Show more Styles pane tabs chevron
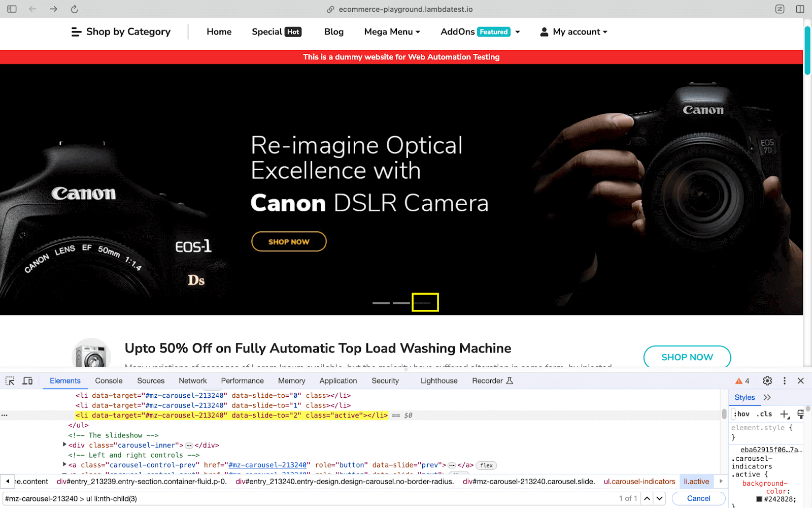This screenshot has height=508, width=812. click(767, 397)
